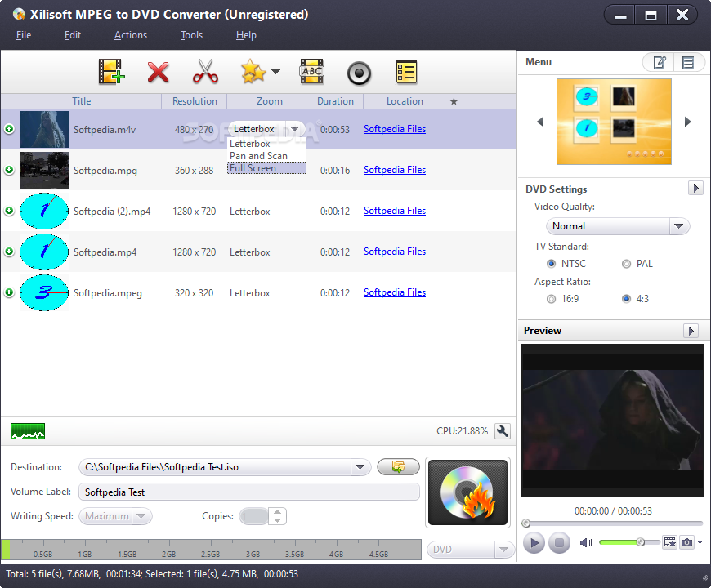Open the snapshot options dropdown arrow
The width and height of the screenshot is (711, 588).
click(700, 542)
